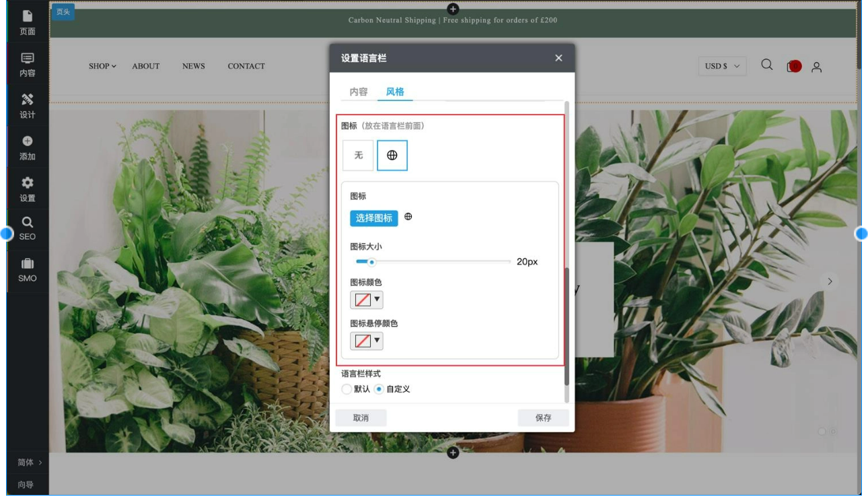
Task: Click the search magnifier in site header
Action: click(766, 65)
